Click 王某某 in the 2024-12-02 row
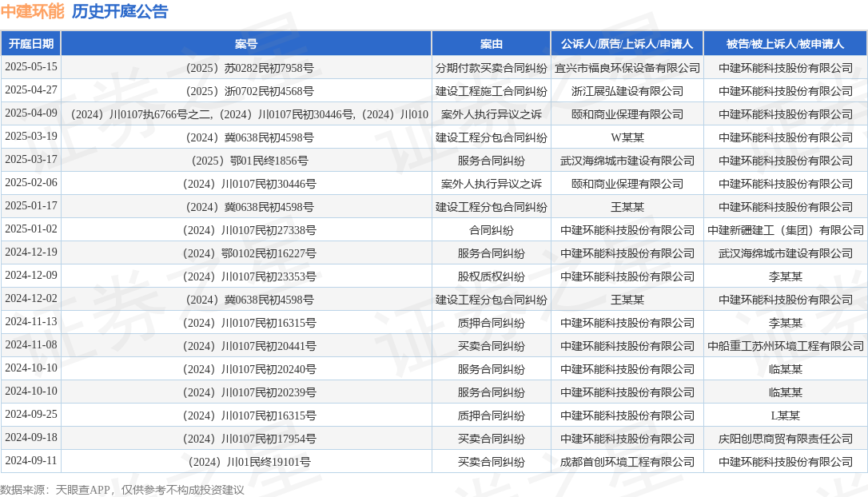Image resolution: width=868 pixels, height=497 pixels. click(x=627, y=300)
